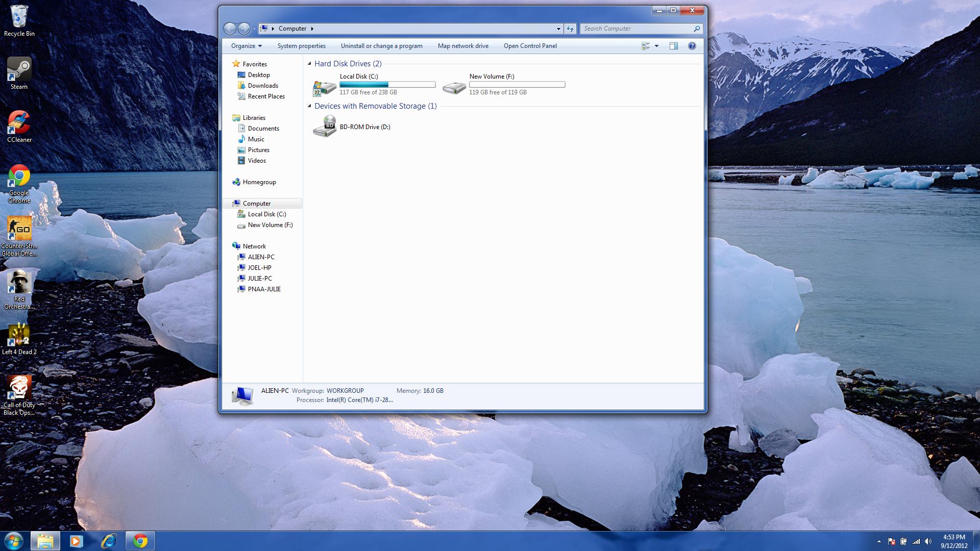The image size is (980, 551).
Task: Click the refresh button beside address bar
Action: (570, 29)
